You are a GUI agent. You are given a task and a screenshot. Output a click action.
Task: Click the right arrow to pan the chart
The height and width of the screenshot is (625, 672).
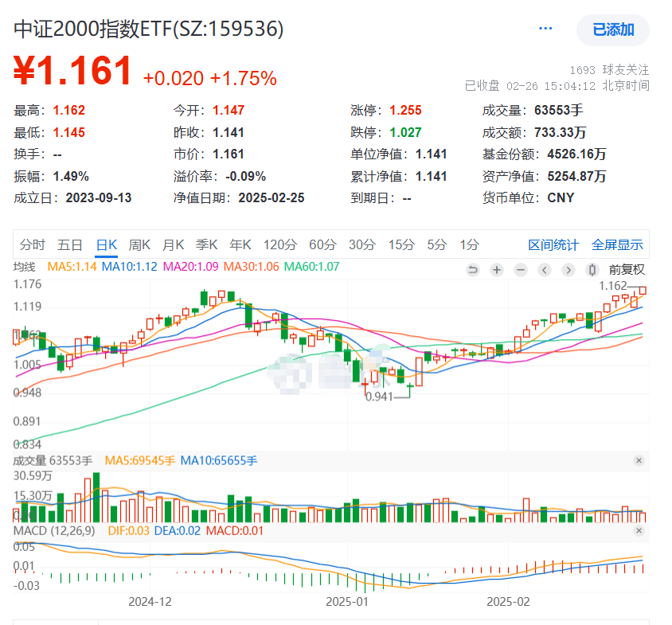[568, 270]
